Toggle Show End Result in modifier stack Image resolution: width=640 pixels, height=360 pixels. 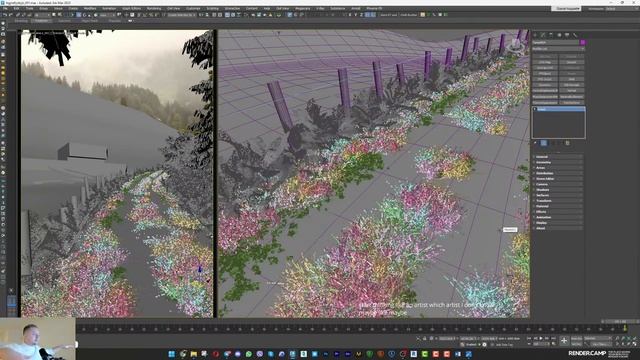coord(544,143)
